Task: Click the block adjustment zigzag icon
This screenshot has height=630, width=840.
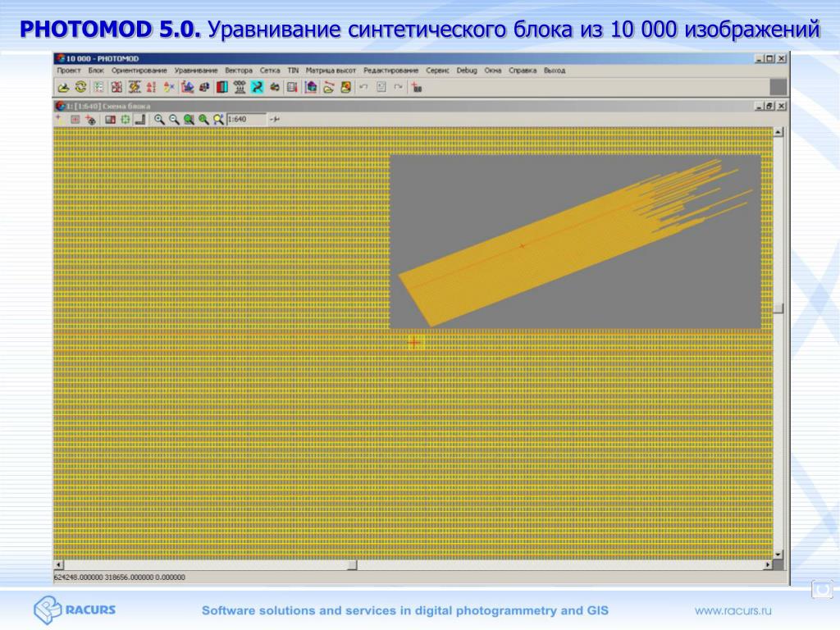Action: click(134, 87)
